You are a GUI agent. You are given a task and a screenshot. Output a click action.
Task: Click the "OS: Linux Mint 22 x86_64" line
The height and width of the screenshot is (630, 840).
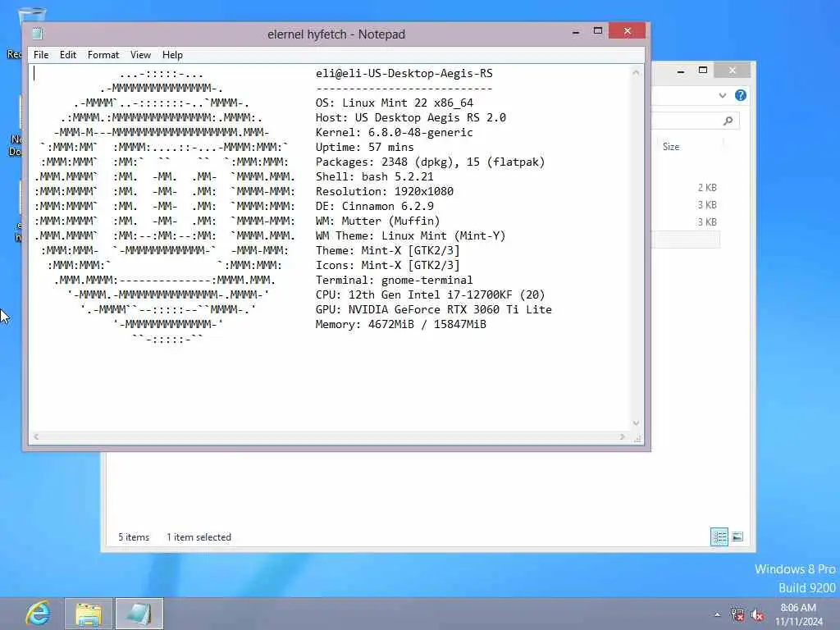[395, 103]
